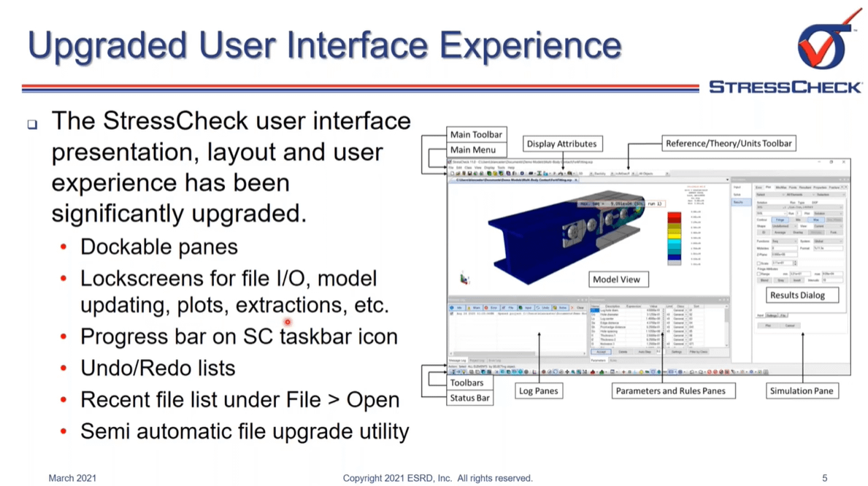Enable the Scale checkbox in the results dialog

click(759, 263)
